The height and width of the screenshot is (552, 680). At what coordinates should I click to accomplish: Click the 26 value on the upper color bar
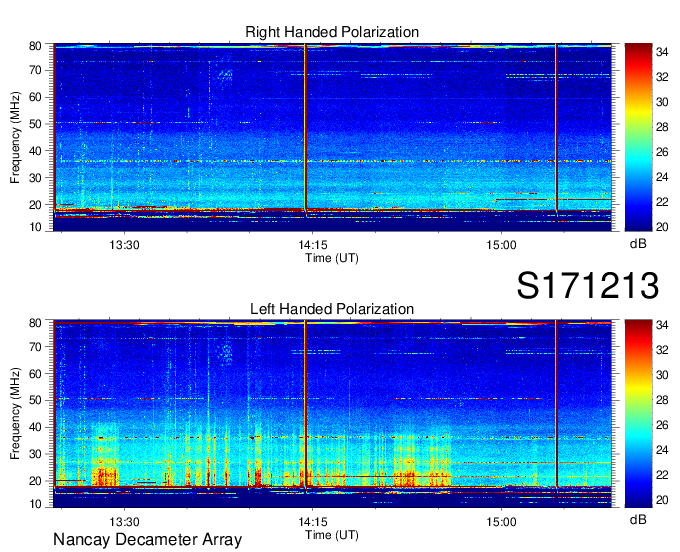click(x=662, y=152)
